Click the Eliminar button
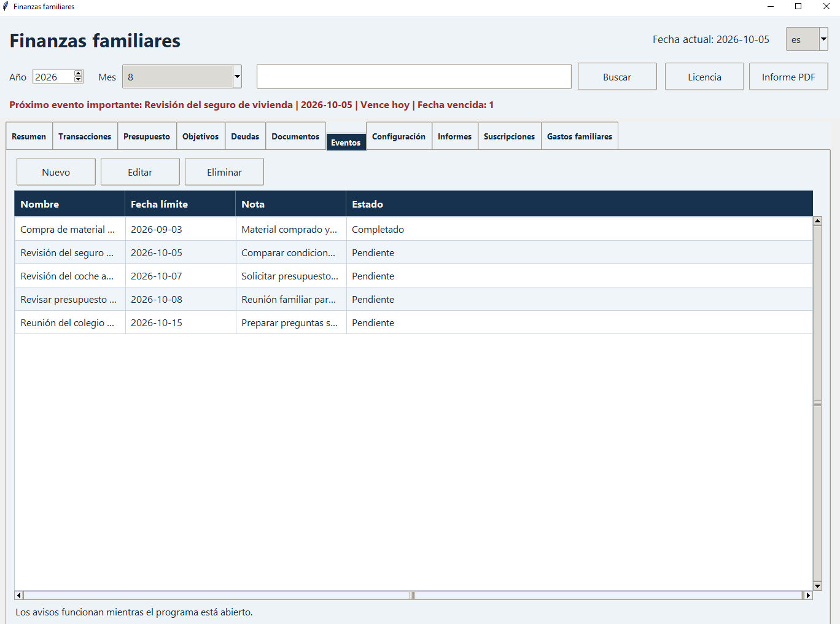840x624 pixels. click(x=224, y=172)
